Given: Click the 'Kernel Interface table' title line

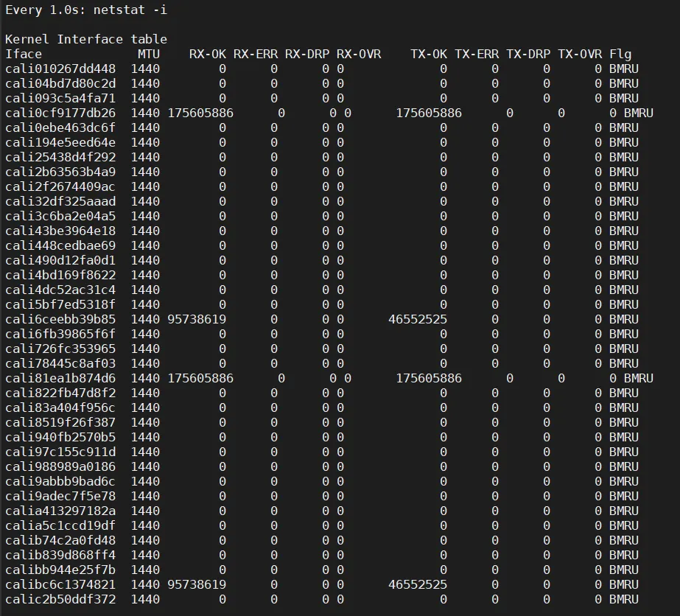Looking at the screenshot, I should (x=86, y=40).
